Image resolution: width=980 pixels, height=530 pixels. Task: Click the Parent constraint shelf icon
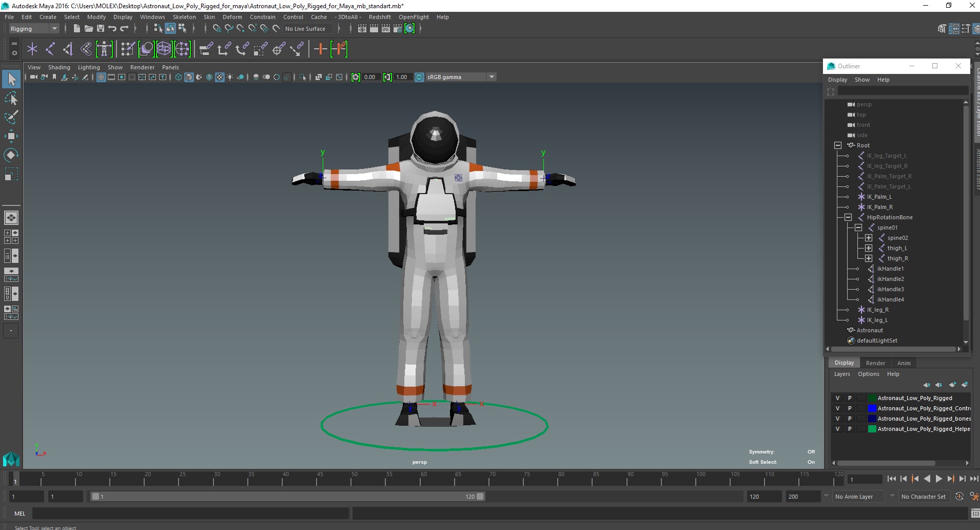pyautogui.click(x=206, y=49)
